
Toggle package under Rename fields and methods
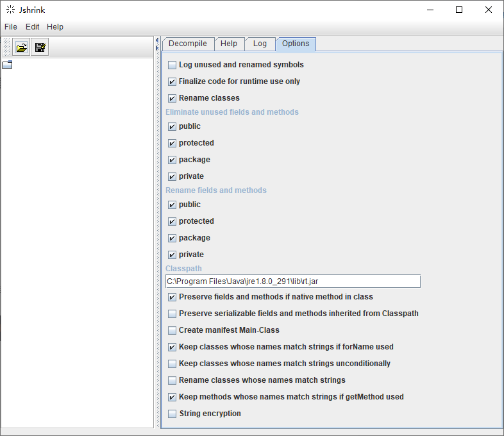click(x=172, y=239)
